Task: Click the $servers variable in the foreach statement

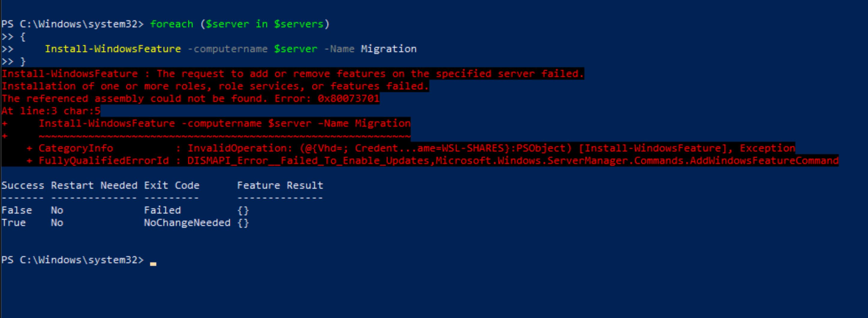Action: 299,24
